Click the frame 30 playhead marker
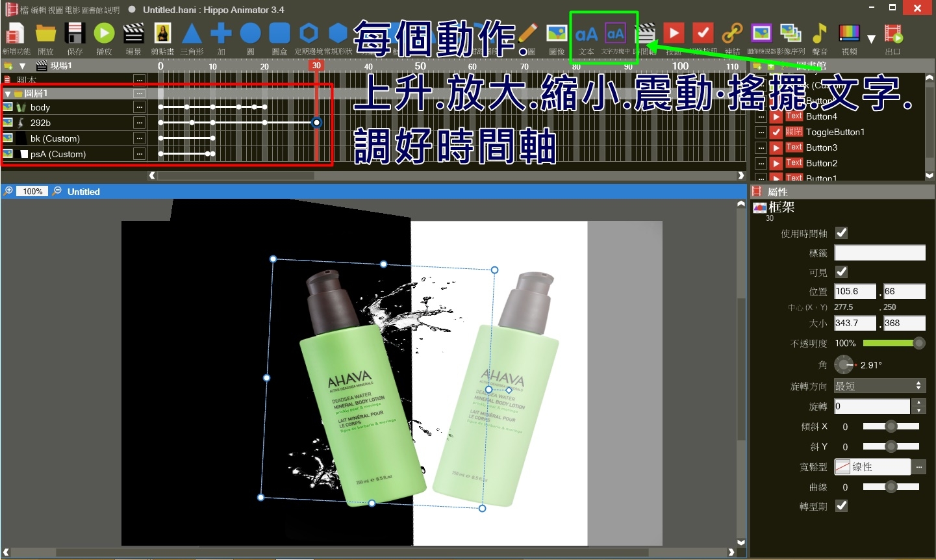This screenshot has height=560, width=936. (x=316, y=66)
